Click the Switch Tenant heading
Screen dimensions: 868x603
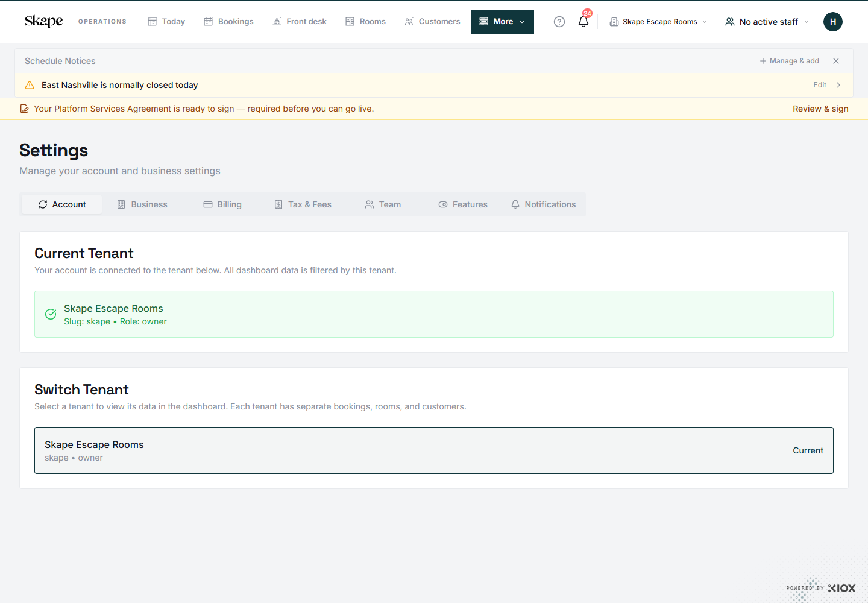pyautogui.click(x=81, y=390)
